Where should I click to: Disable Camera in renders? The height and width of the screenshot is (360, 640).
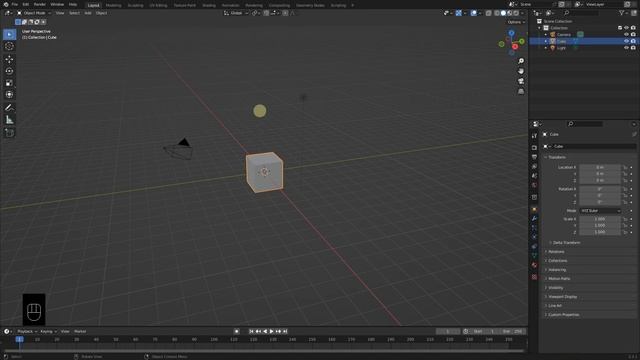[x=633, y=35]
